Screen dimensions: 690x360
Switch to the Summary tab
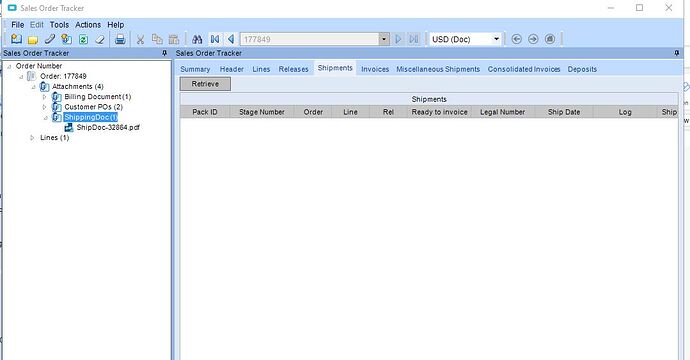(195, 69)
